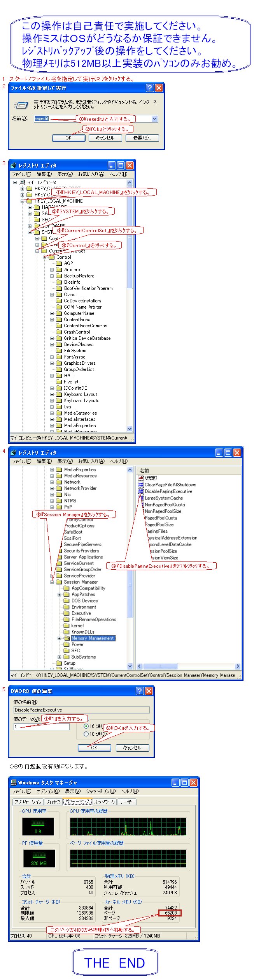Click the ClearPageFileAtShutdown DWORD value icon
The image size is (254, 980).
(141, 485)
